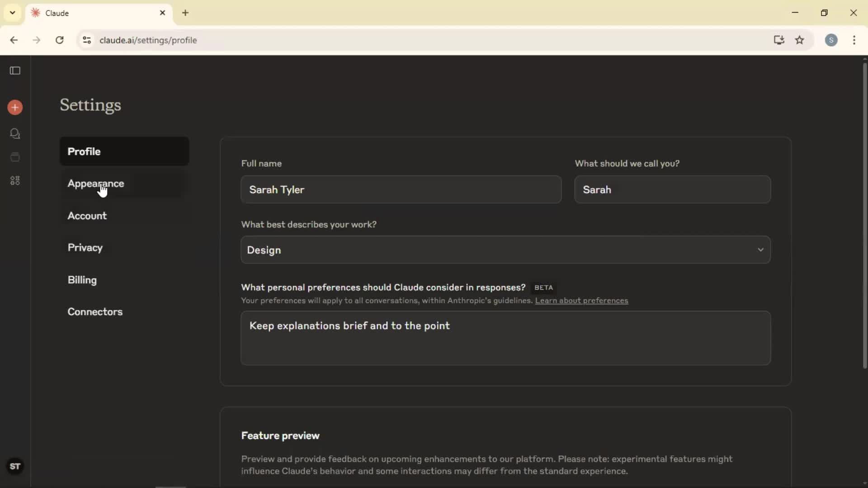
Task: Restore down the browser window
Action: click(x=824, y=13)
